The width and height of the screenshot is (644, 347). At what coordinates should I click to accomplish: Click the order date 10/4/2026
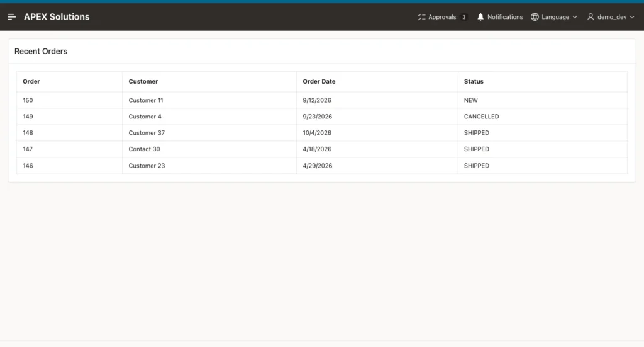[317, 133]
